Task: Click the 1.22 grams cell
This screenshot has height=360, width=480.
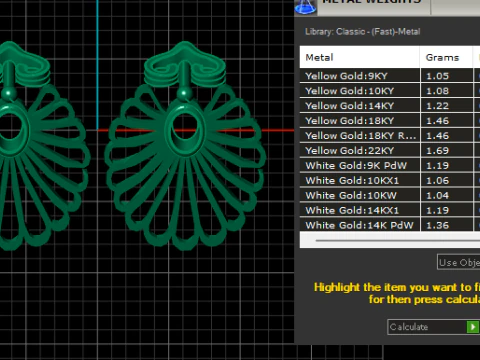Action: click(447, 106)
